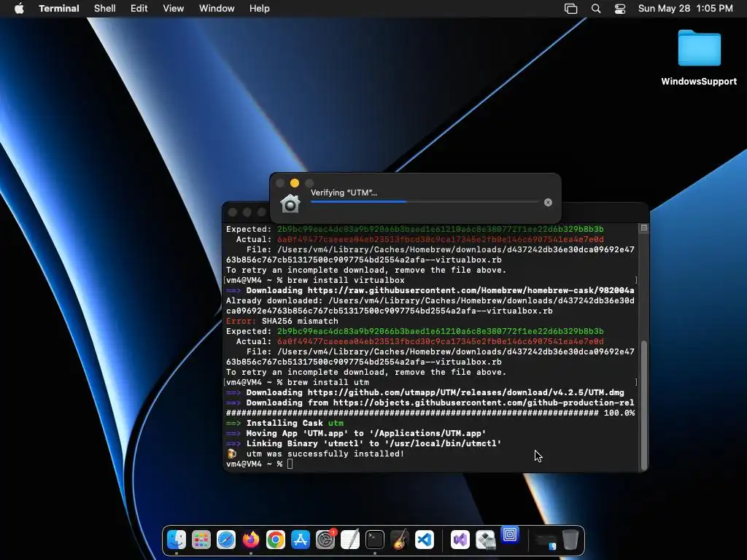Open the Edit menu
This screenshot has height=560, width=747.
pyautogui.click(x=139, y=9)
